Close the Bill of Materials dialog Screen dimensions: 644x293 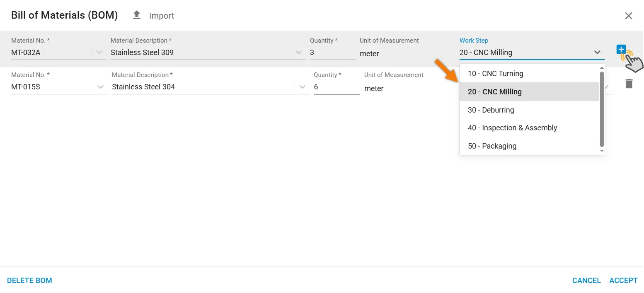coord(629,16)
